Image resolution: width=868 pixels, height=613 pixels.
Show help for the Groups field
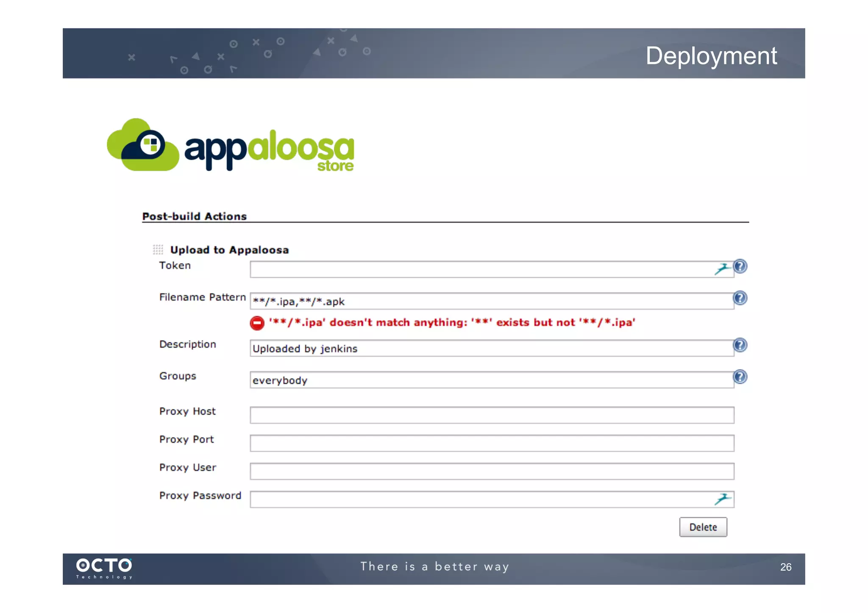(x=740, y=377)
